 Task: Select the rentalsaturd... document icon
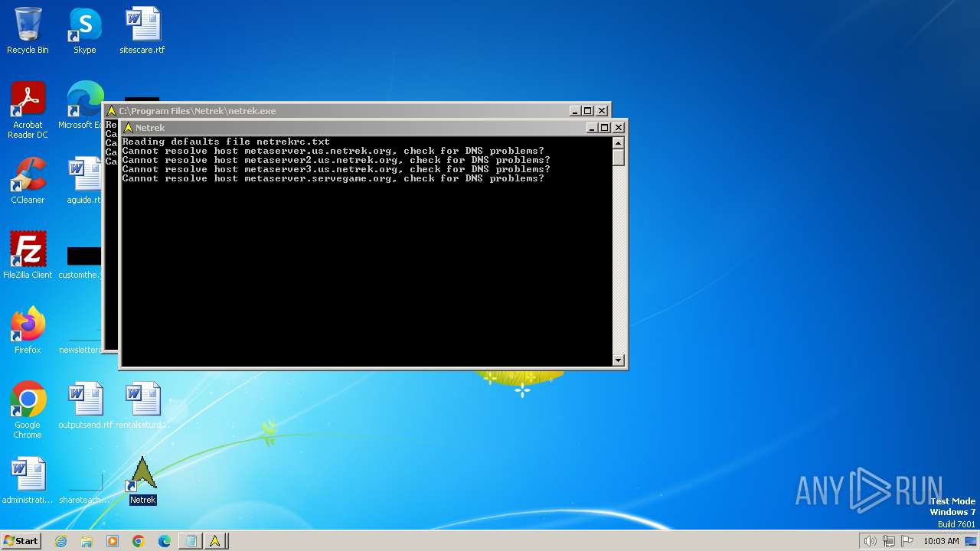click(x=142, y=406)
